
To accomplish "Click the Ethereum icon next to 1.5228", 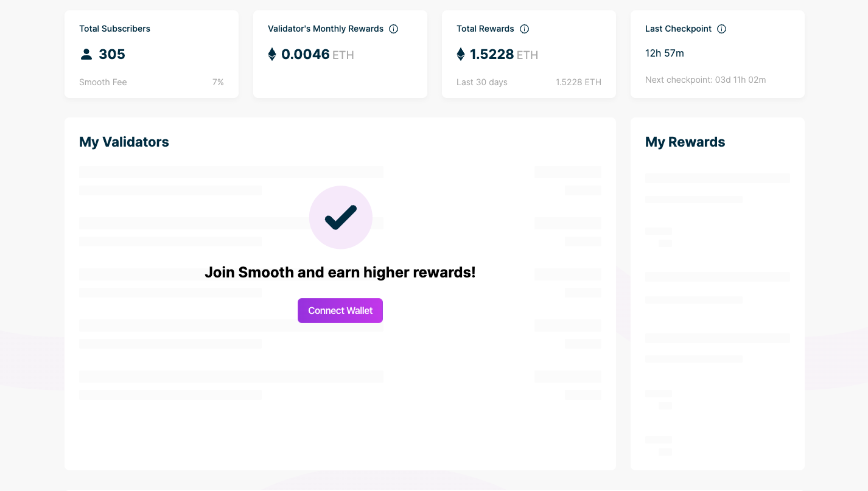I will click(x=461, y=54).
